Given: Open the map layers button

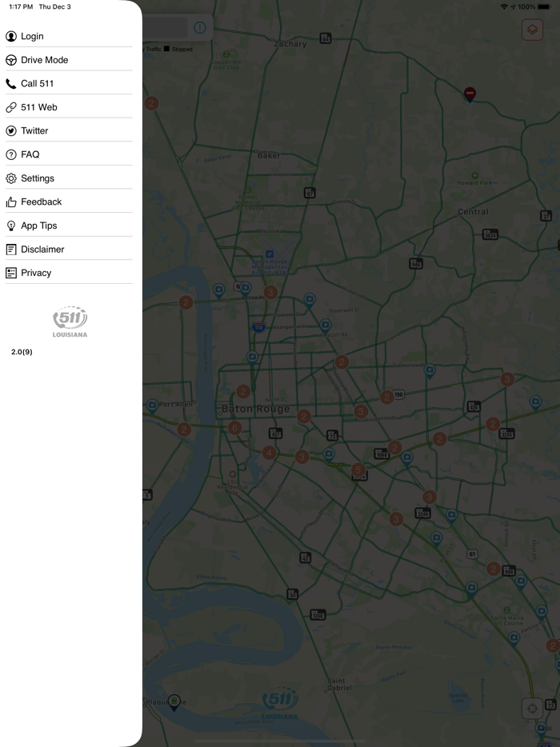Looking at the screenshot, I should (532, 30).
